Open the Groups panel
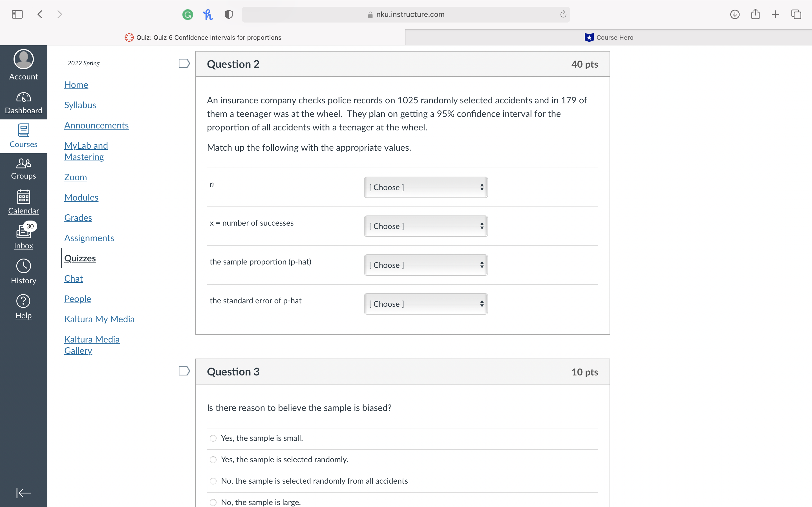This screenshot has height=507, width=812. [x=23, y=169]
